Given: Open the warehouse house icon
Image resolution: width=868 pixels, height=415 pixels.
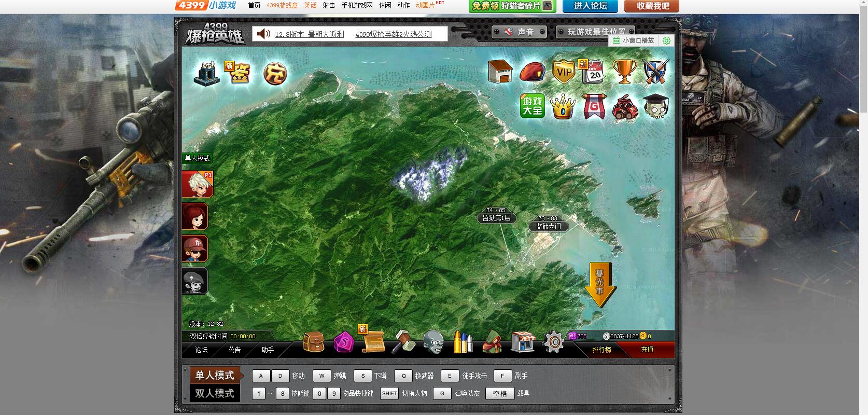Looking at the screenshot, I should (x=500, y=71).
